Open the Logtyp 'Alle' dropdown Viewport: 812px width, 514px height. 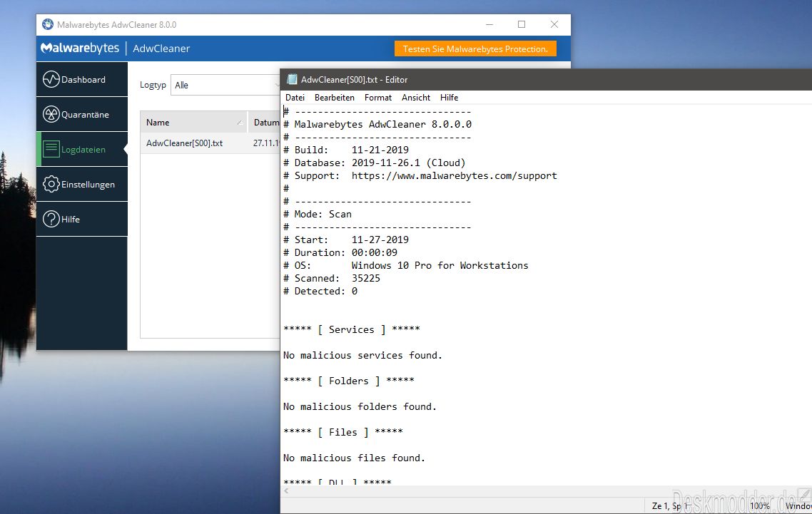pyautogui.click(x=225, y=85)
